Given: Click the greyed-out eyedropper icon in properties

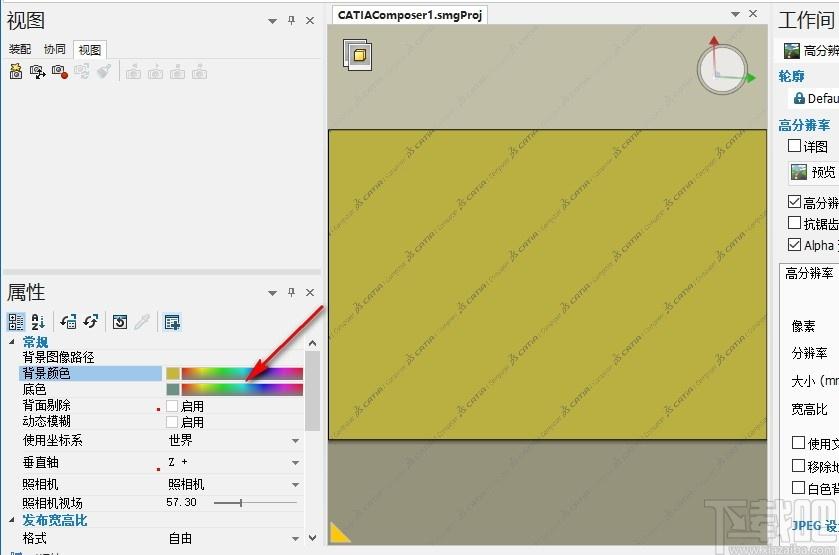Looking at the screenshot, I should [142, 322].
